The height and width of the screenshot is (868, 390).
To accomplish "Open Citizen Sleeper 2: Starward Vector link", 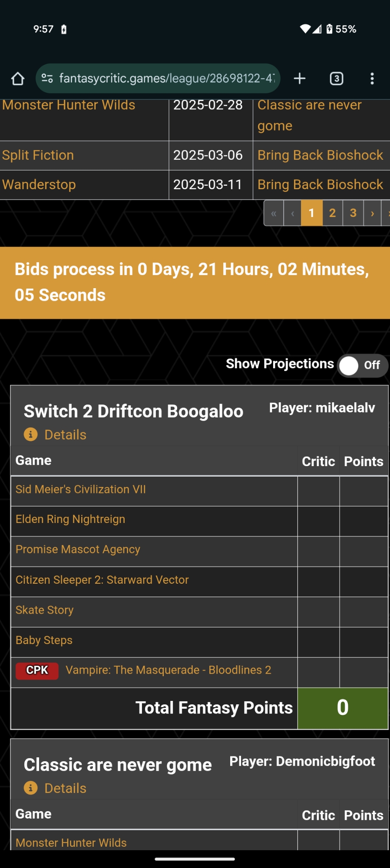I will click(102, 580).
